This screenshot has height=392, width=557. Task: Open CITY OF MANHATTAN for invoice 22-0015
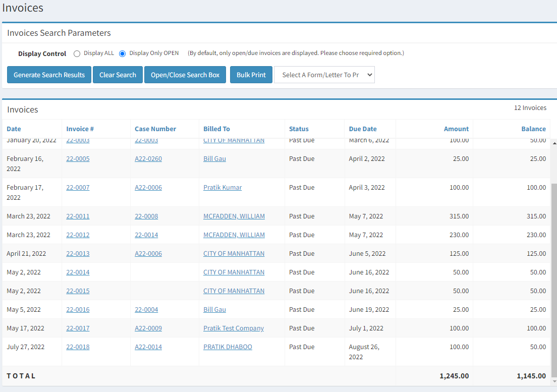tap(234, 291)
